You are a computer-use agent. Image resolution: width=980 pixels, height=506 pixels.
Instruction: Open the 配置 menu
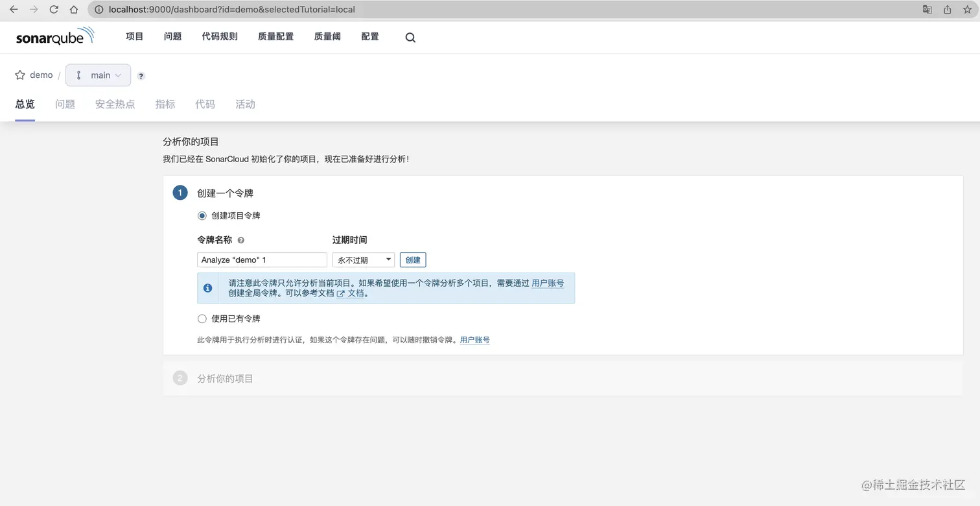(x=370, y=37)
